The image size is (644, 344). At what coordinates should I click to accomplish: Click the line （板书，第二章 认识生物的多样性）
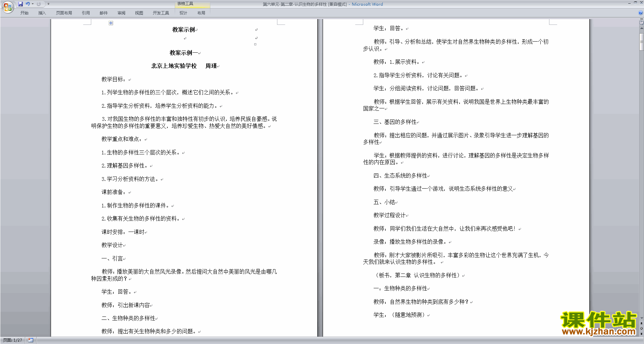tap(417, 275)
